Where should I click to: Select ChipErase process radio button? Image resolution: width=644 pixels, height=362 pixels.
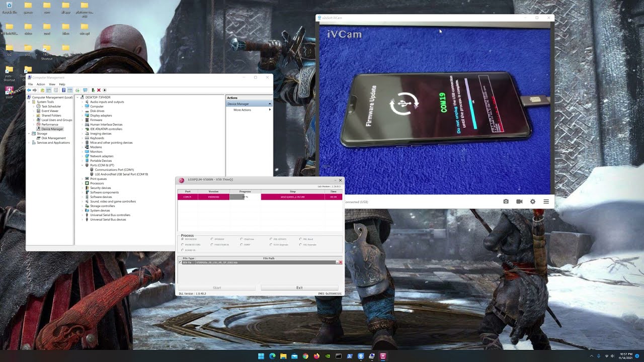coord(242,239)
